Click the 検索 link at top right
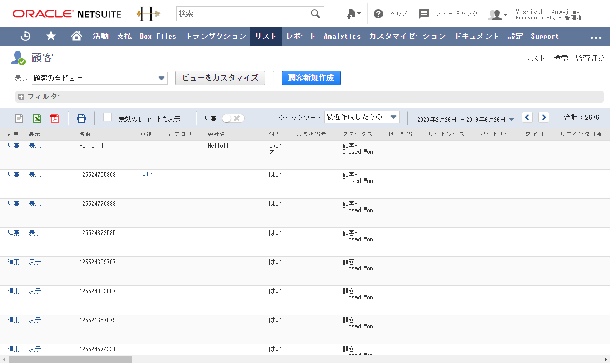This screenshot has height=364, width=611. [x=561, y=58]
